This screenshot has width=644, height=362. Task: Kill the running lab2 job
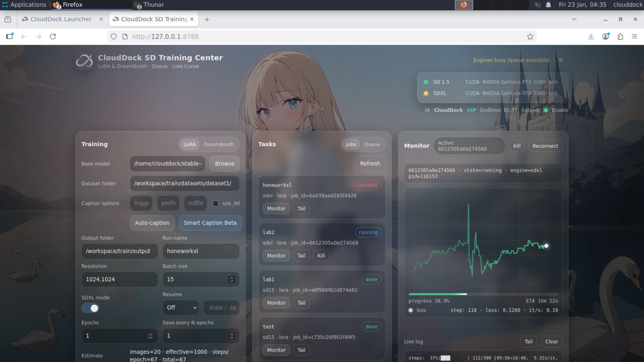(321, 256)
